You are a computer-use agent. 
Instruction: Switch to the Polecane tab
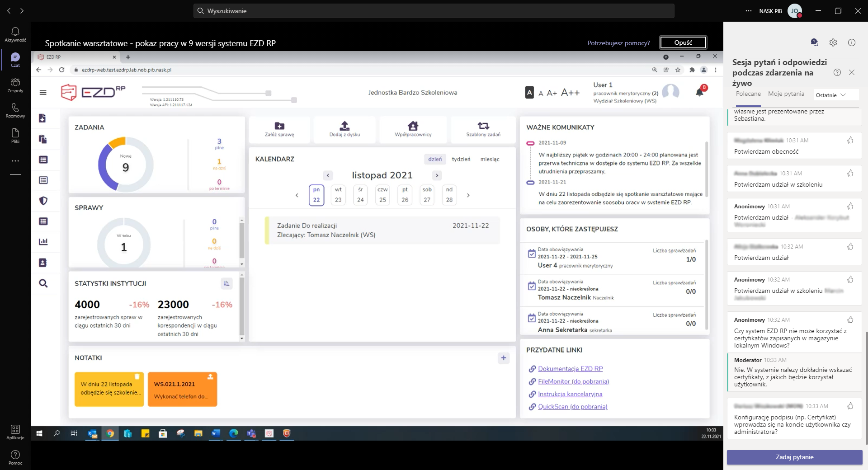pyautogui.click(x=748, y=94)
